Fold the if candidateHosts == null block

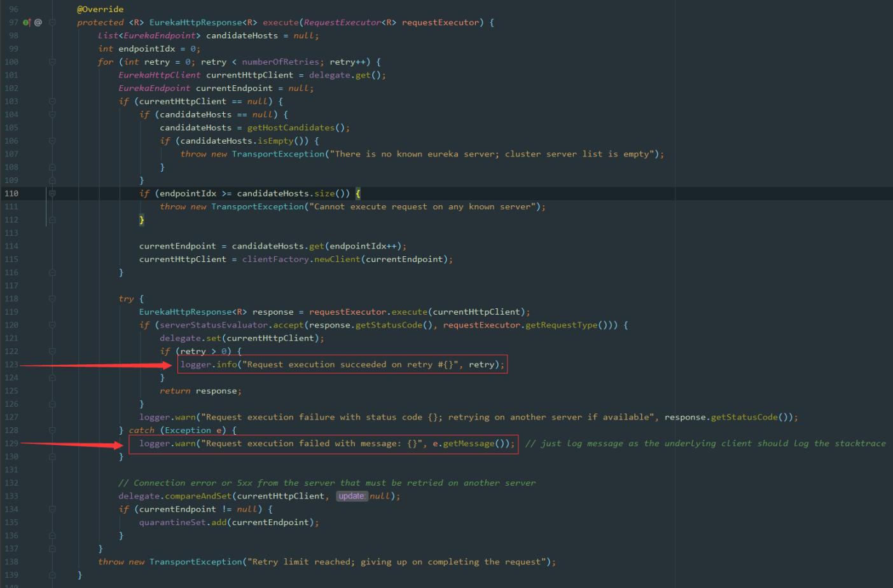(x=52, y=114)
